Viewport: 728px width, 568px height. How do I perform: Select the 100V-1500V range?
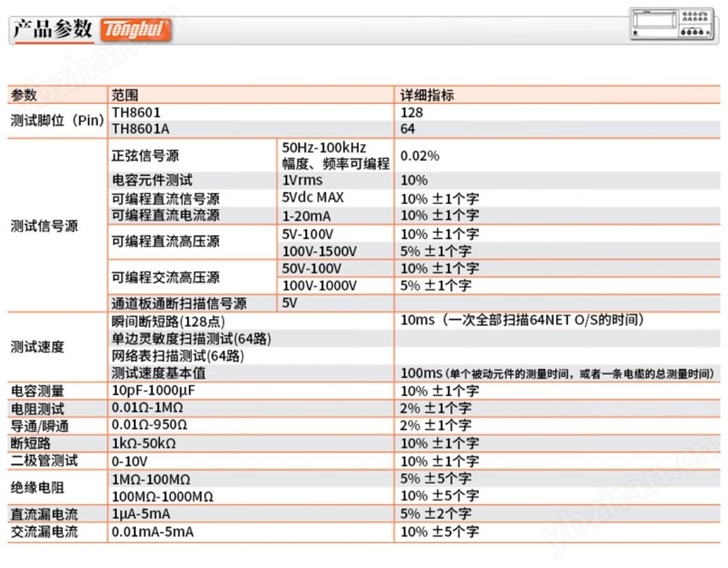(x=320, y=251)
